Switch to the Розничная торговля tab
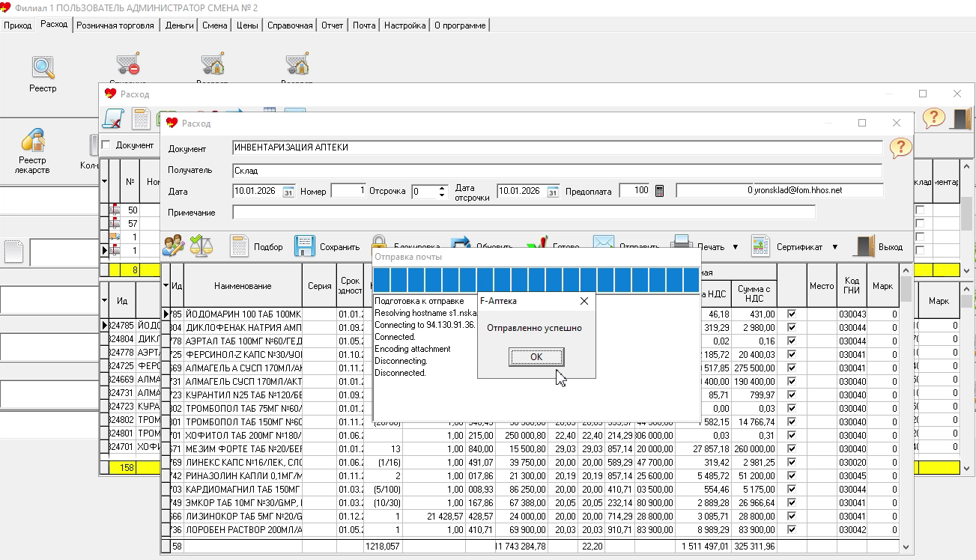Viewport: 976px width, 560px height. (x=115, y=25)
